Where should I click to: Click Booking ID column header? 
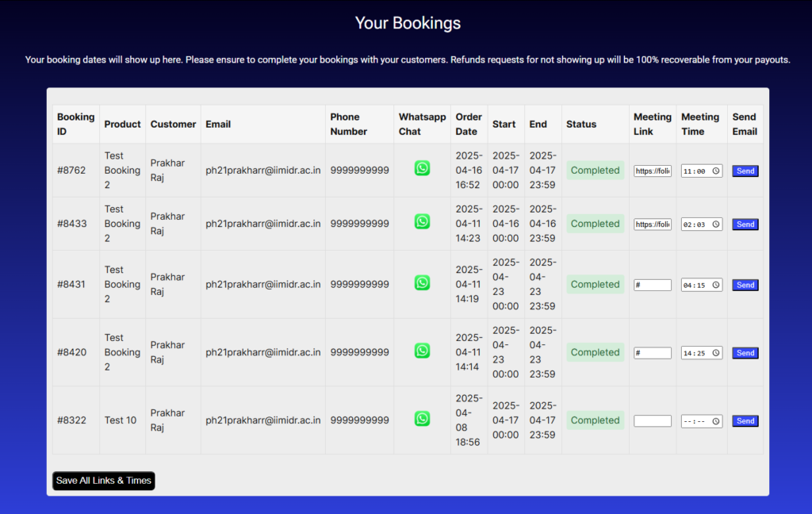[75, 125]
